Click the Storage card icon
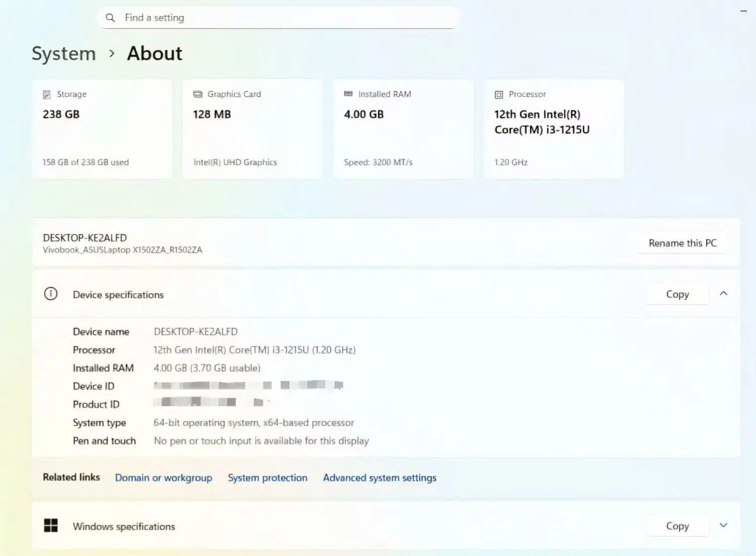Image resolution: width=756 pixels, height=556 pixels. (x=47, y=94)
